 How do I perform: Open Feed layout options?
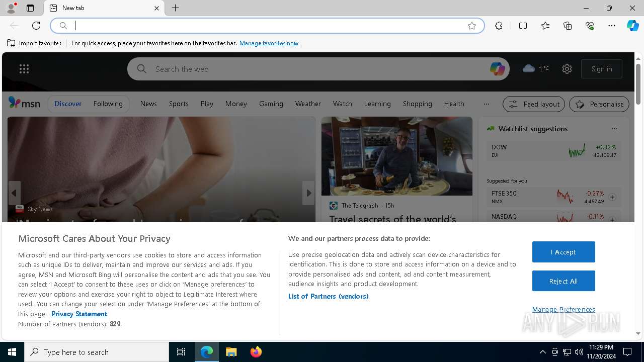point(534,104)
